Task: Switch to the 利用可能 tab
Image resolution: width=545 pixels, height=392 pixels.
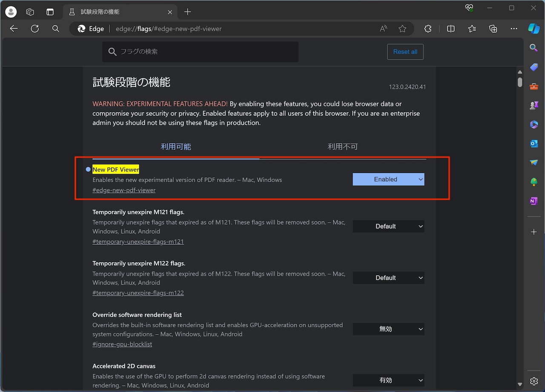Action: [x=176, y=147]
